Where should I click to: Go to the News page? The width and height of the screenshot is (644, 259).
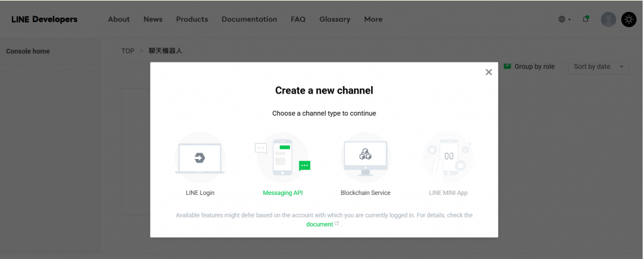(153, 19)
